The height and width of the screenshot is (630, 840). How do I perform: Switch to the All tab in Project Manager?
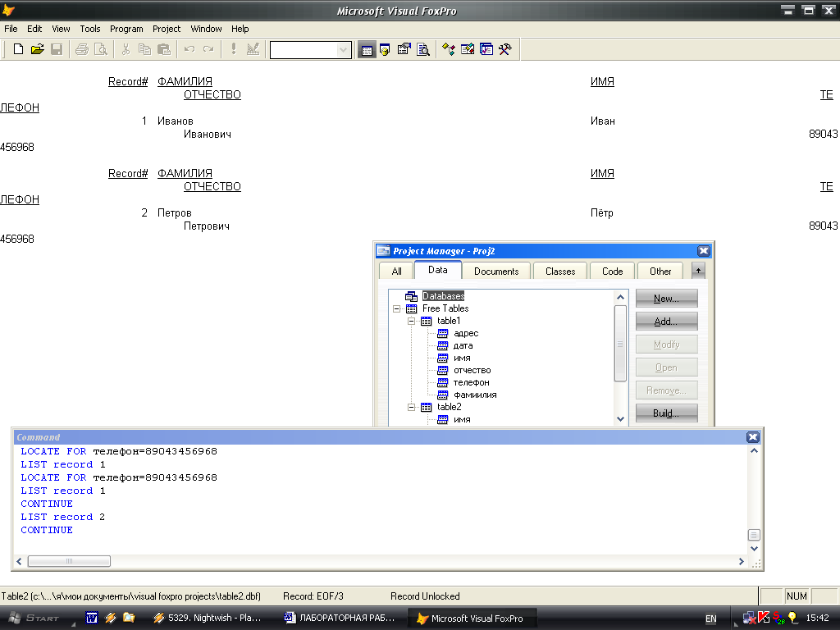pos(396,271)
